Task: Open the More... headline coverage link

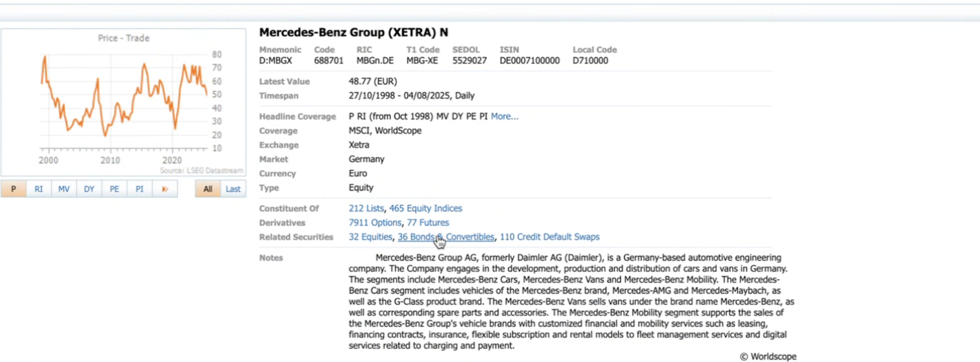Action: [505, 116]
